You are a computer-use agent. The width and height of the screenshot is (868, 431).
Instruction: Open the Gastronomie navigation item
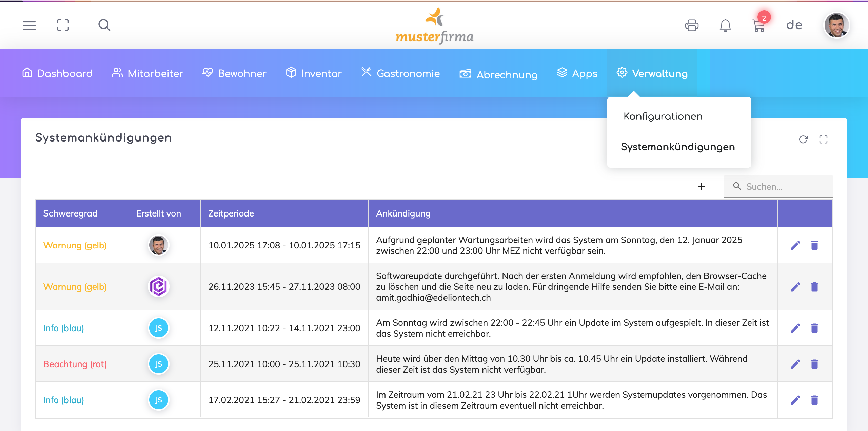point(401,73)
